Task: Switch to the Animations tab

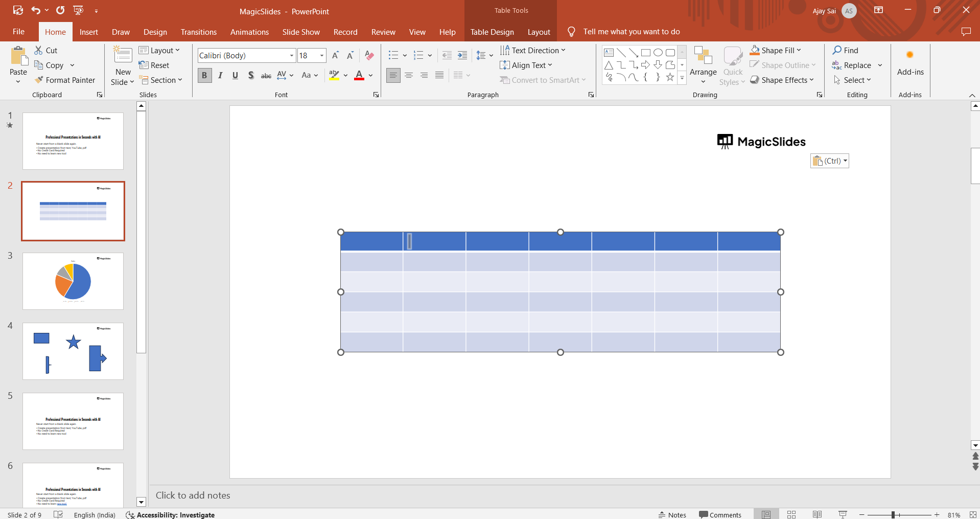Action: 249,32
